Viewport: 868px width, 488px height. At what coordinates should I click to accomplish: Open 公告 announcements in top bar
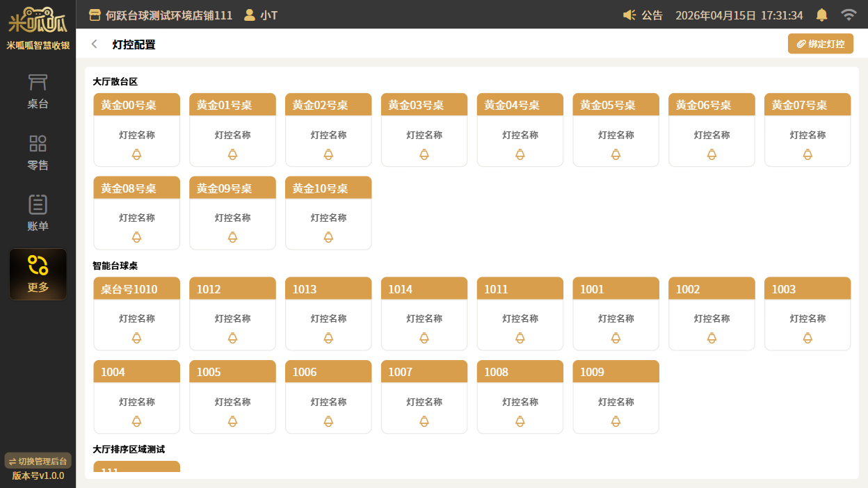643,15
